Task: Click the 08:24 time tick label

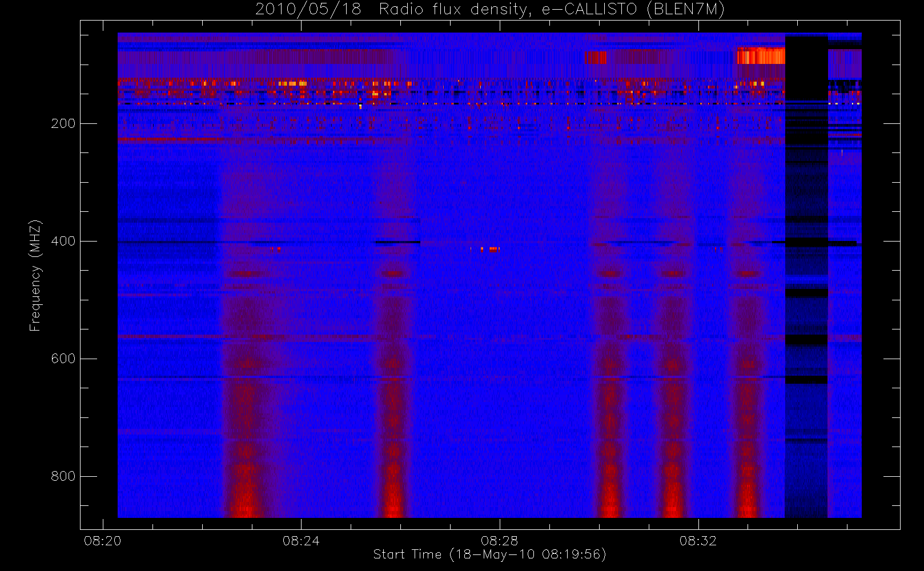Action: click(301, 541)
